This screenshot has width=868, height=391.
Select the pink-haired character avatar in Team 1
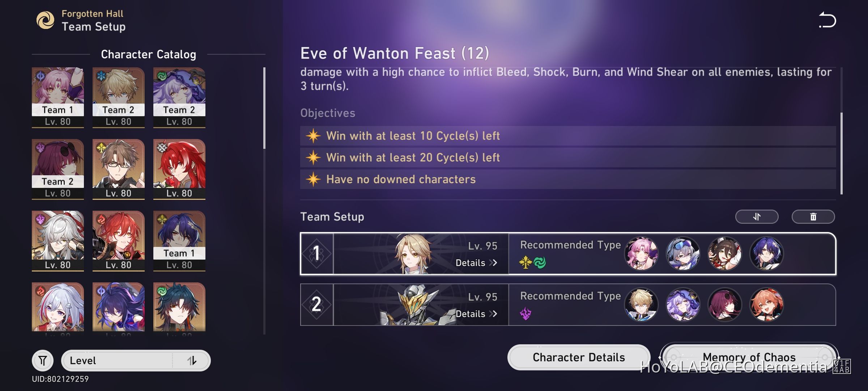click(x=641, y=253)
